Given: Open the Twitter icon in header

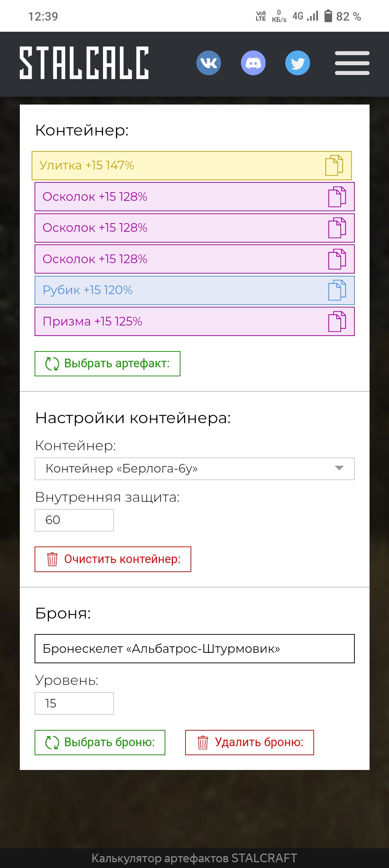Looking at the screenshot, I should click(298, 63).
